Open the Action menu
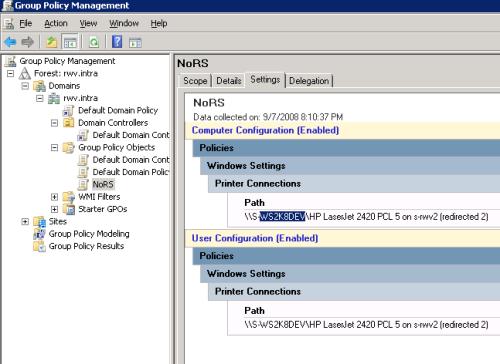The height and width of the screenshot is (364, 500). [x=56, y=23]
